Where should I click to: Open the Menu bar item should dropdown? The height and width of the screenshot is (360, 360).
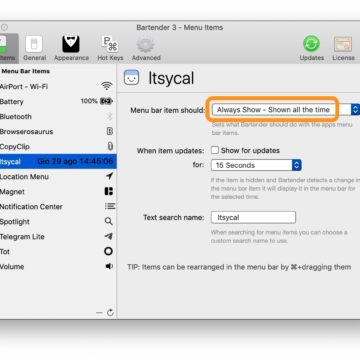[286, 110]
